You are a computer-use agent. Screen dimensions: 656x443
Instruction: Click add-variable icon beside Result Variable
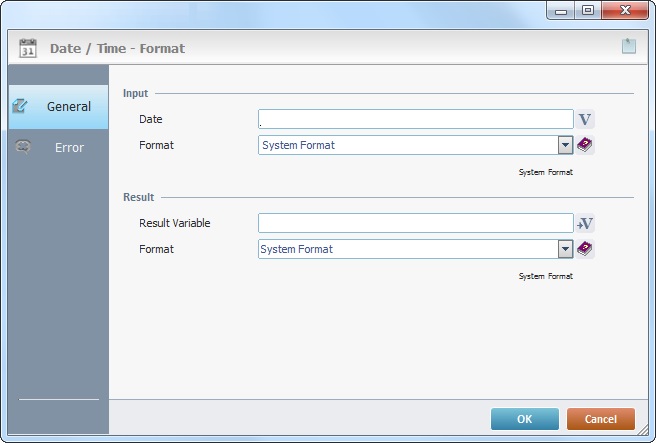pyautogui.click(x=585, y=223)
